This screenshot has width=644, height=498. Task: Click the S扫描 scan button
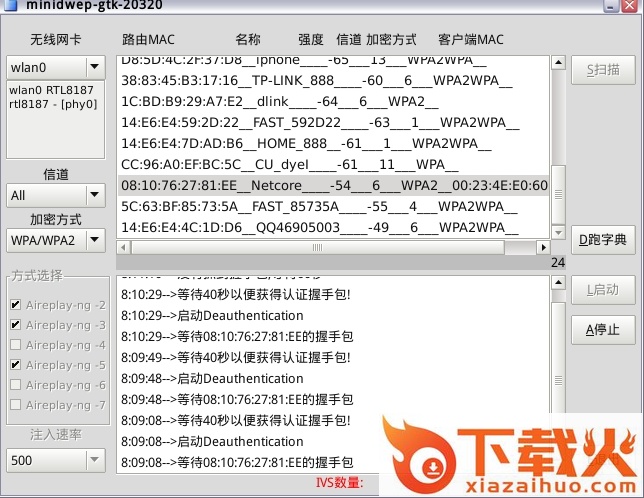(603, 70)
